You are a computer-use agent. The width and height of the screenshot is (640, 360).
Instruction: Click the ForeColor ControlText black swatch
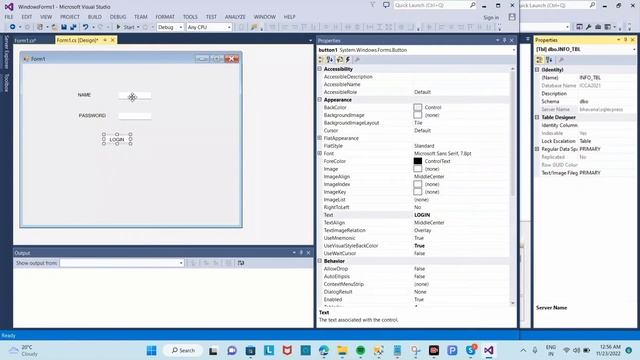click(418, 161)
